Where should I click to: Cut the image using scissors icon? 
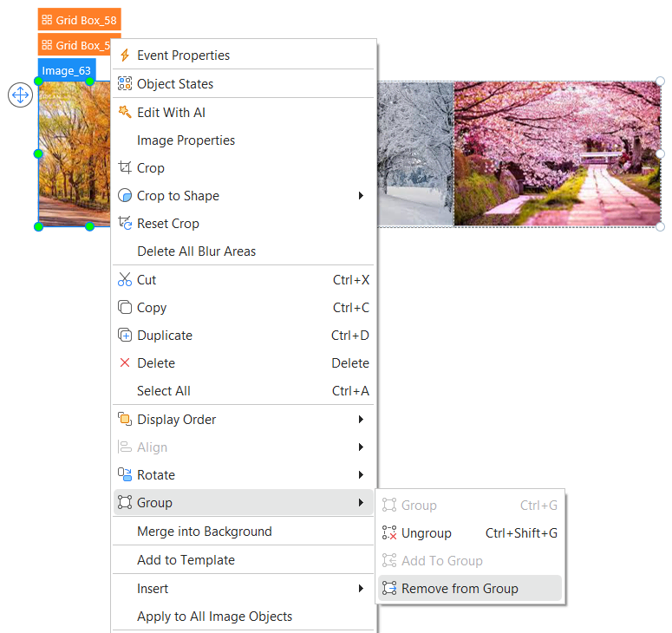(125, 280)
